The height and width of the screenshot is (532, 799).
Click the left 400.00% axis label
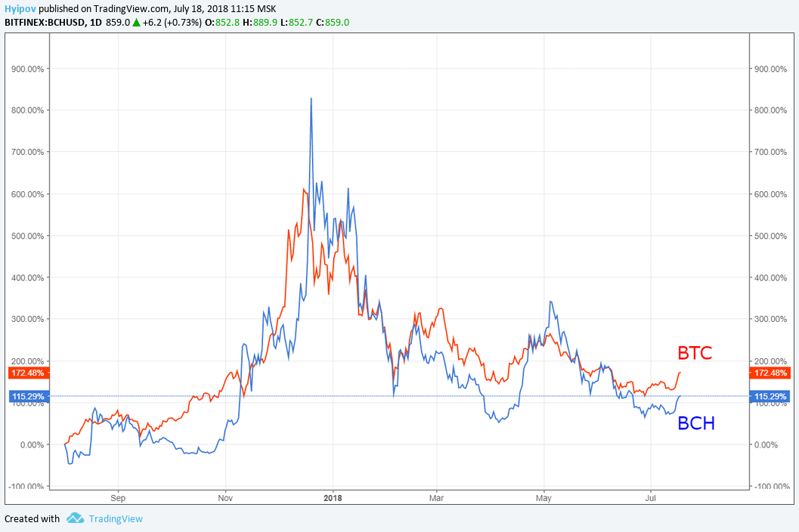tap(27, 278)
